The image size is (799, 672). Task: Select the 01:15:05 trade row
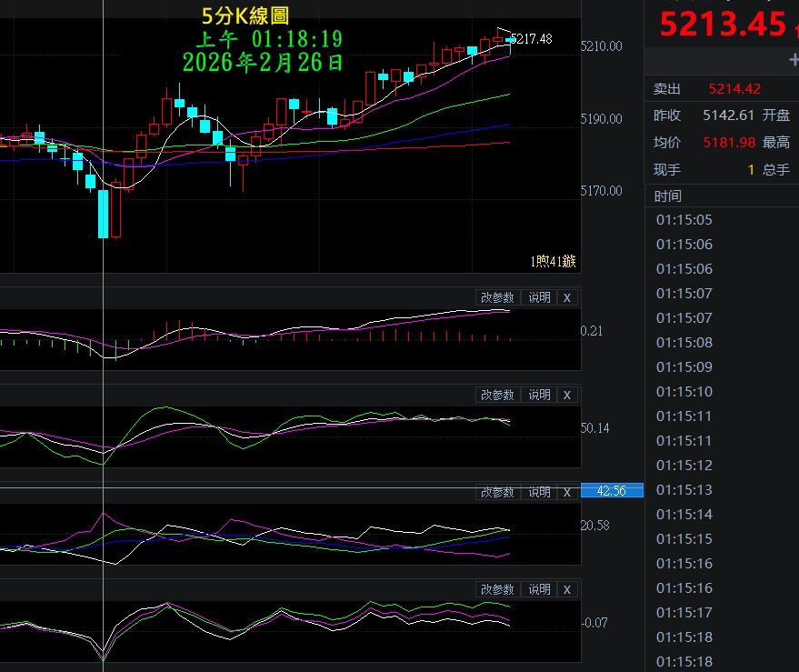coord(684,220)
